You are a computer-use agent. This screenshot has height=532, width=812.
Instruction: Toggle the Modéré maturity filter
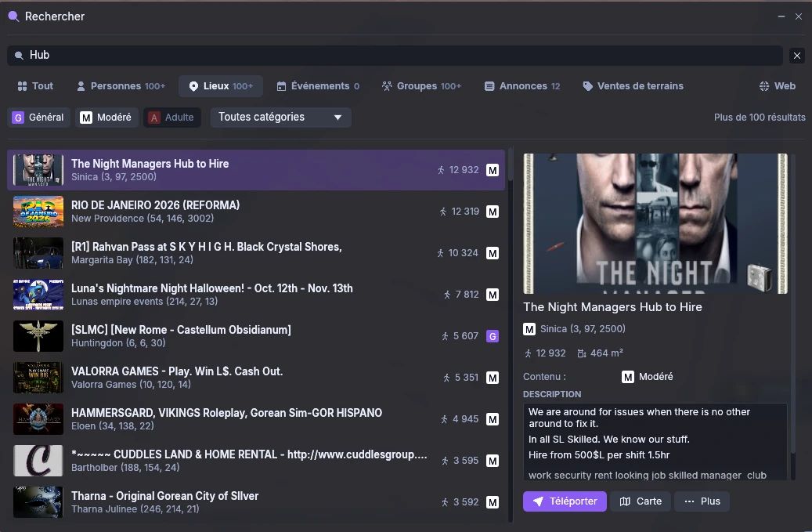(106, 118)
